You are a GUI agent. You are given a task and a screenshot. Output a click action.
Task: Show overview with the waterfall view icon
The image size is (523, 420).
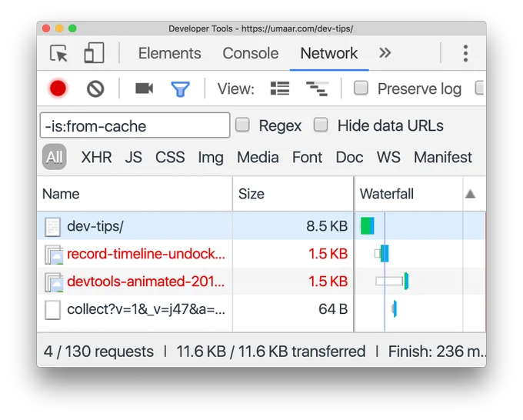click(x=317, y=88)
